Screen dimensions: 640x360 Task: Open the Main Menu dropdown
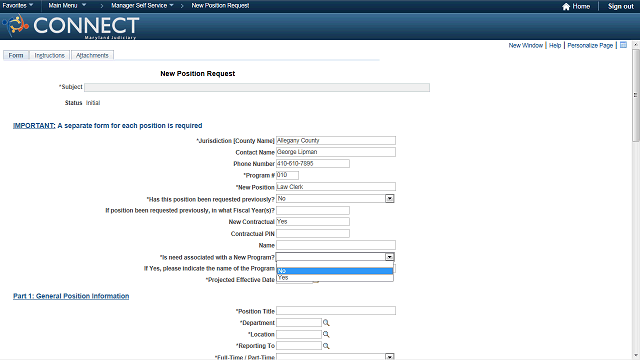point(67,6)
